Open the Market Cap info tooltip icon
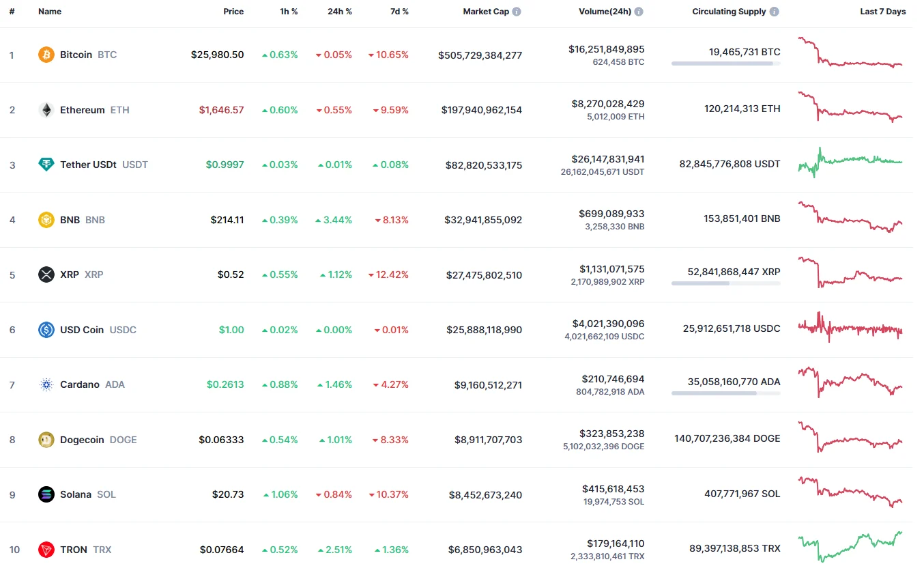 point(517,11)
